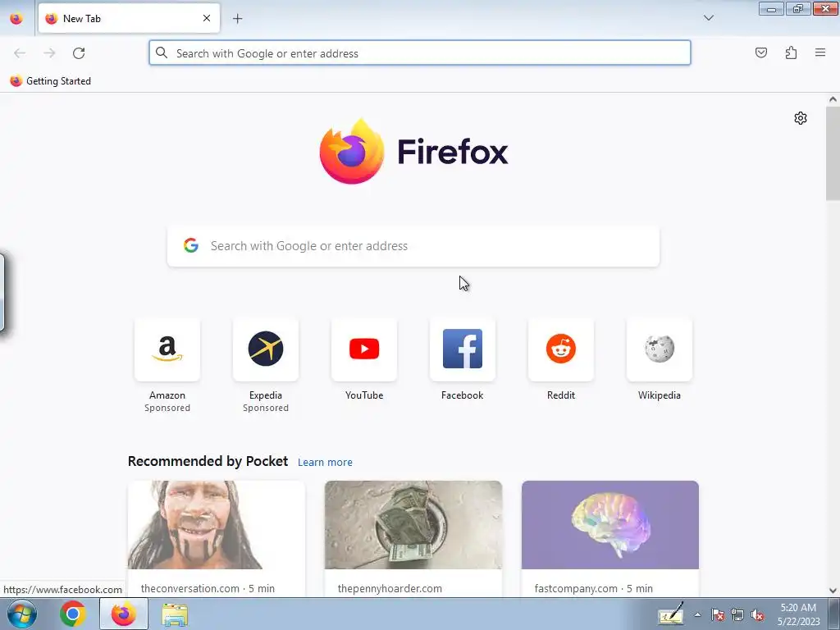This screenshot has height=630, width=840.
Task: Open the YouTube shortcut tile
Action: pyautogui.click(x=364, y=349)
